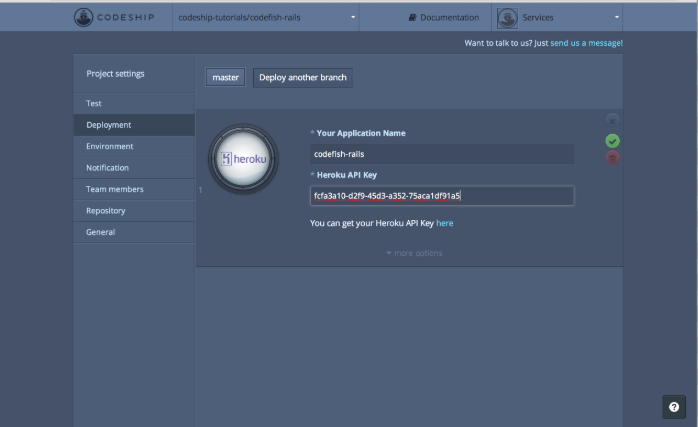Click the green checkmark save icon

click(x=613, y=141)
